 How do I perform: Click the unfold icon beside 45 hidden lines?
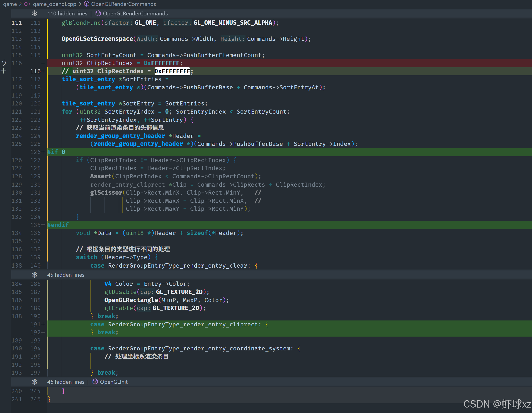click(35, 275)
